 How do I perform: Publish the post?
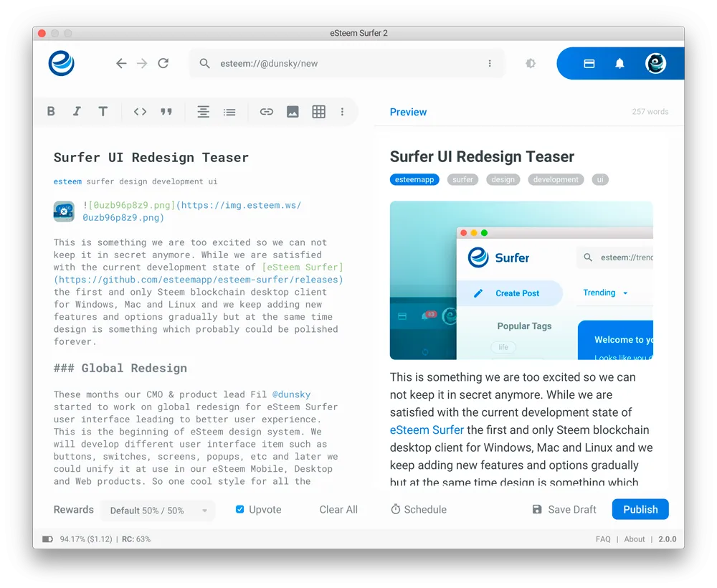click(640, 509)
